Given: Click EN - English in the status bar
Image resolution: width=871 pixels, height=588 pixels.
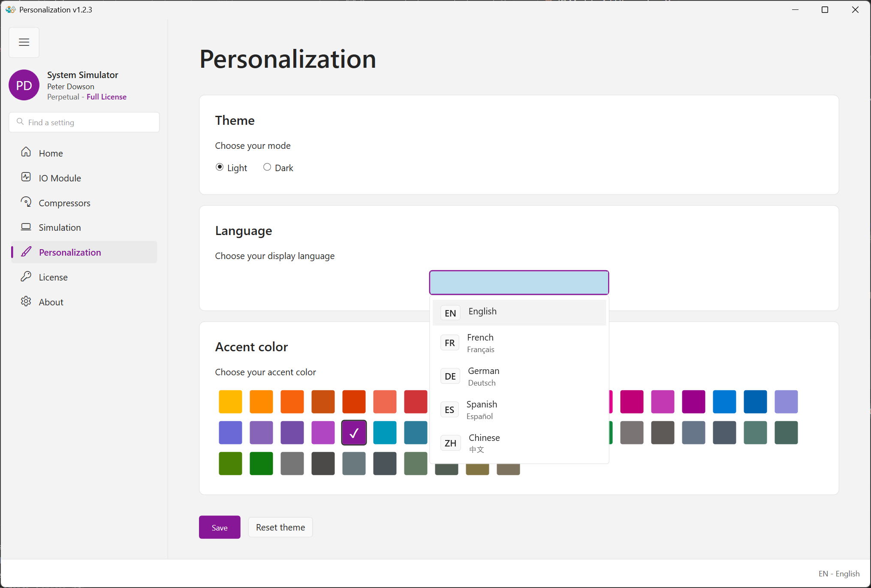Looking at the screenshot, I should tap(839, 573).
